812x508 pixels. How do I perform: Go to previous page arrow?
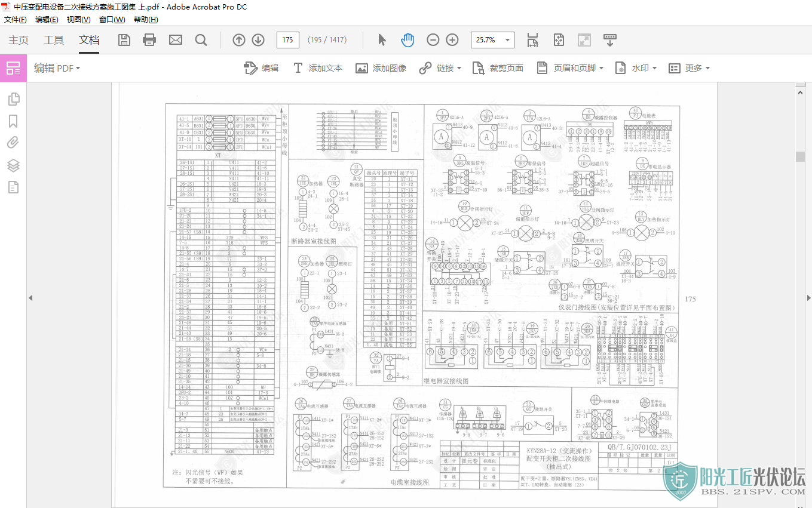click(239, 40)
